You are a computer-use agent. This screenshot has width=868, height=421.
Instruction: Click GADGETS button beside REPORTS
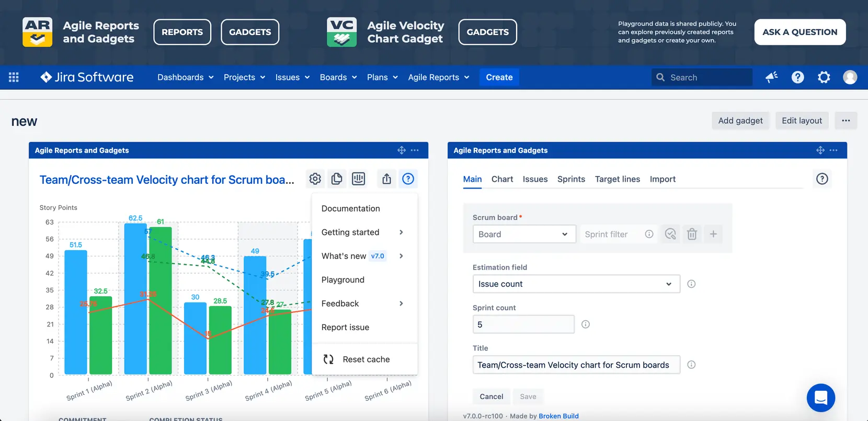[250, 32]
